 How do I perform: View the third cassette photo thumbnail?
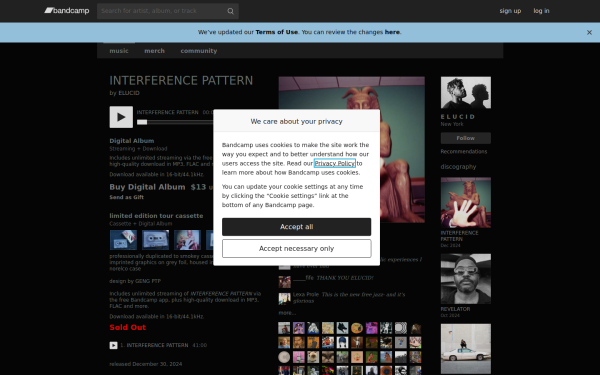187,240
